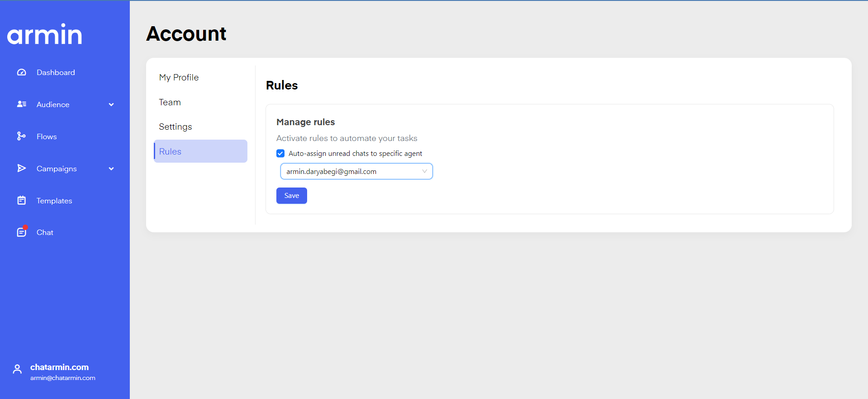Viewport: 868px width, 399px height.
Task: Click the armin logo in sidebar
Action: 44,34
